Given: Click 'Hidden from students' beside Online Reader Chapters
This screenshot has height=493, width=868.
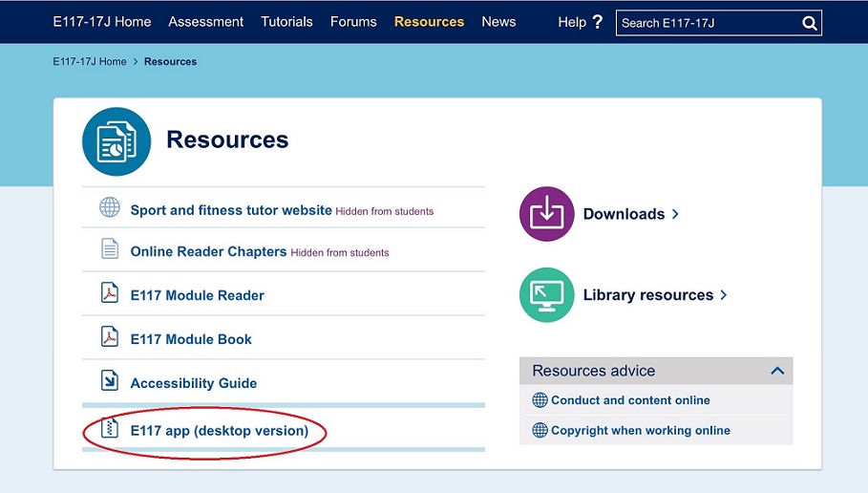Looking at the screenshot, I should (x=340, y=253).
